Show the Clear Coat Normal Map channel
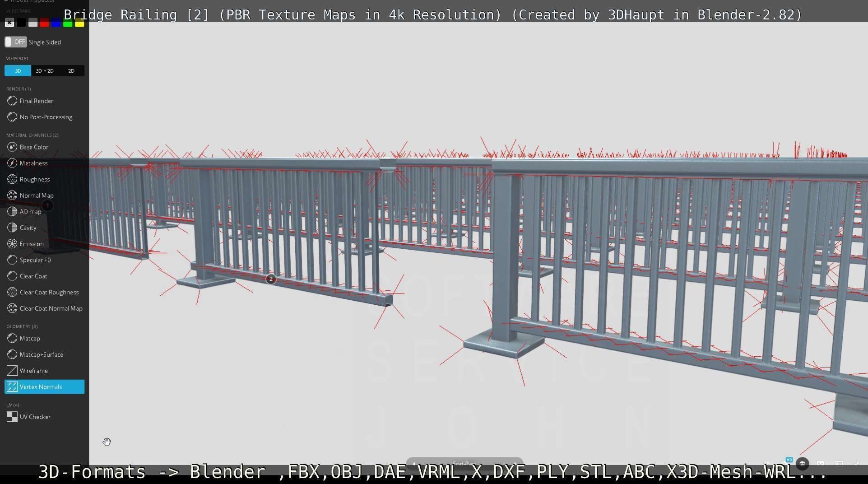The width and height of the screenshot is (868, 484). point(44,308)
